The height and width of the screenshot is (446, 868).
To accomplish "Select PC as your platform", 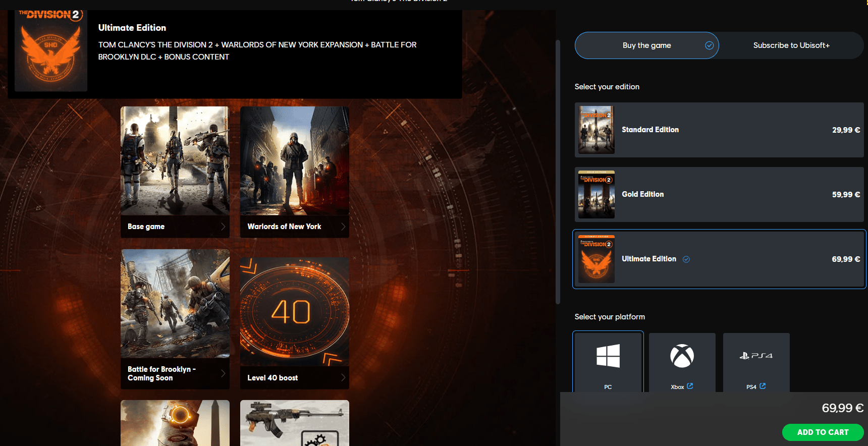I will pos(608,362).
